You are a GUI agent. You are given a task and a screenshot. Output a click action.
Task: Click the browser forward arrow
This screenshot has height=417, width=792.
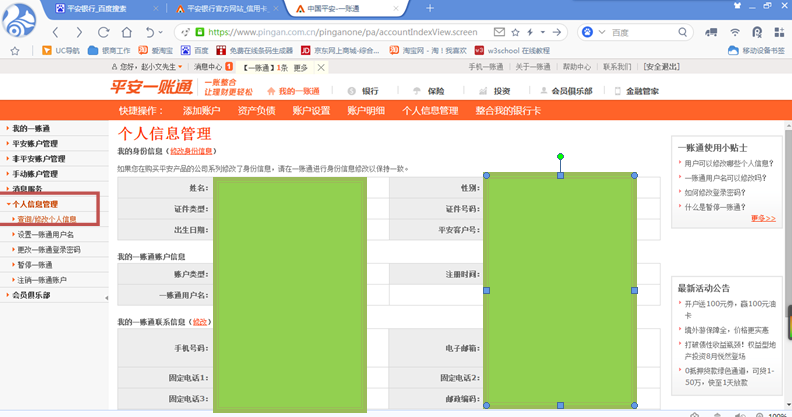[x=79, y=32]
